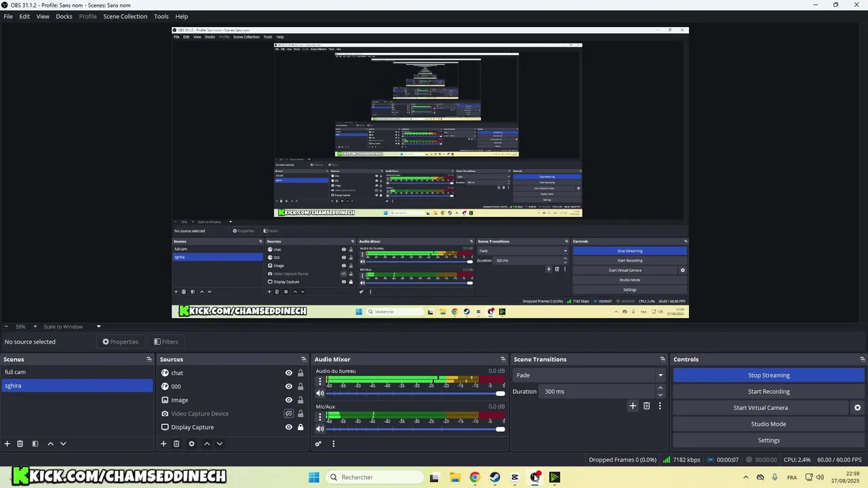
Task: Open the Edit menu
Action: 24,16
